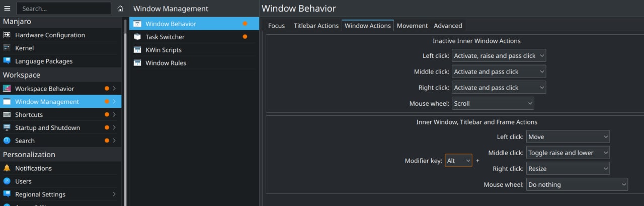Expand Shortcuts submenu chevron
The width and height of the screenshot is (644, 206).
pos(115,115)
